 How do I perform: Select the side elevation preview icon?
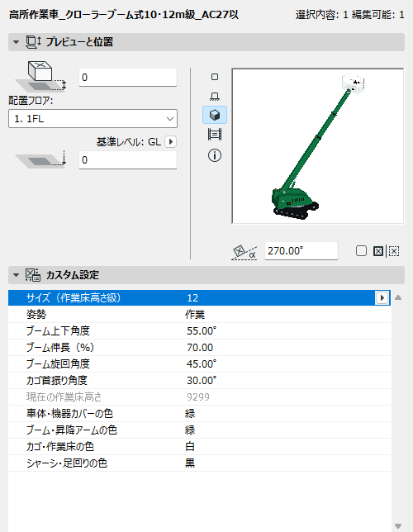pos(215,97)
